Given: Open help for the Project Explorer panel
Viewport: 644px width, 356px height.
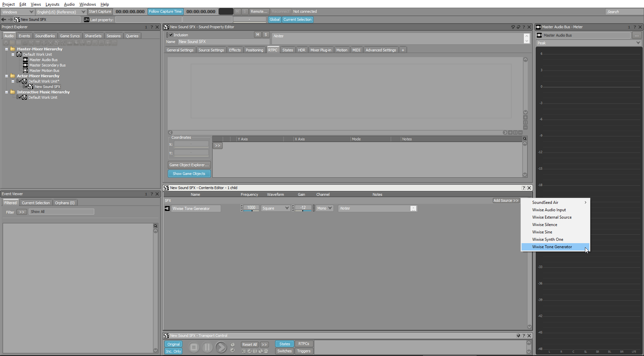Looking at the screenshot, I should pyautogui.click(x=152, y=27).
